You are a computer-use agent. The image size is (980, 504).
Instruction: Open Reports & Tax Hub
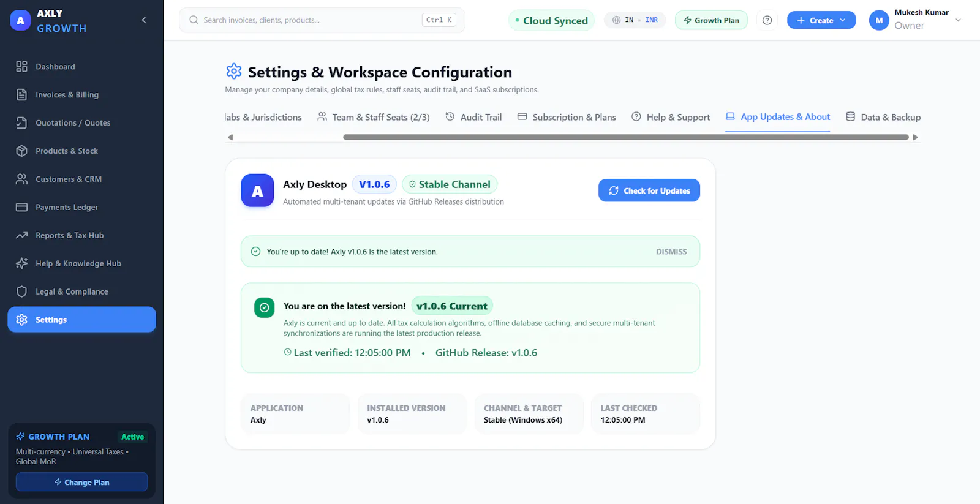(x=81, y=236)
